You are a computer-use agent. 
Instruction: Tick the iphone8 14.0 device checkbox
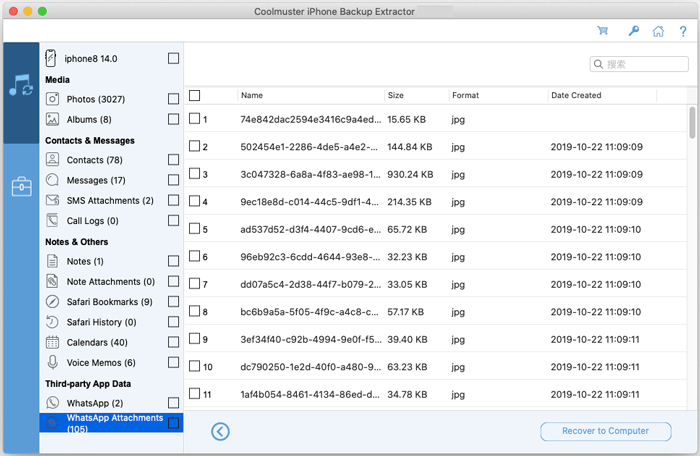[174, 59]
